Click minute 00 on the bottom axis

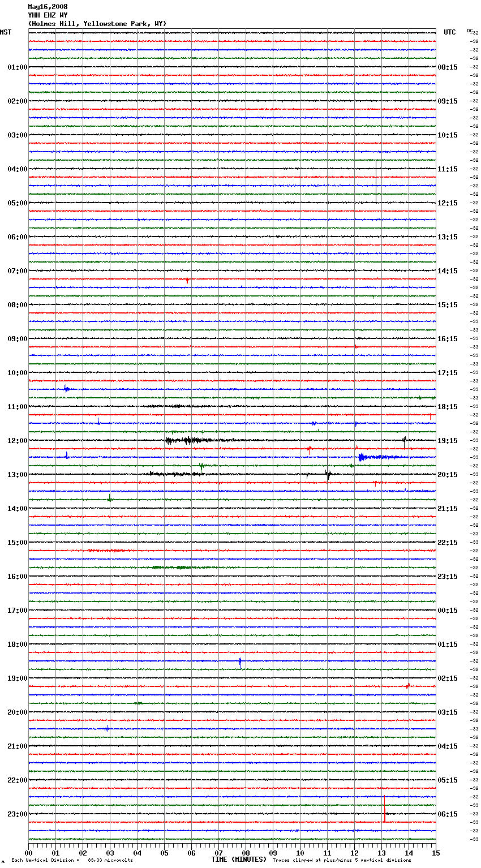pos(28,853)
